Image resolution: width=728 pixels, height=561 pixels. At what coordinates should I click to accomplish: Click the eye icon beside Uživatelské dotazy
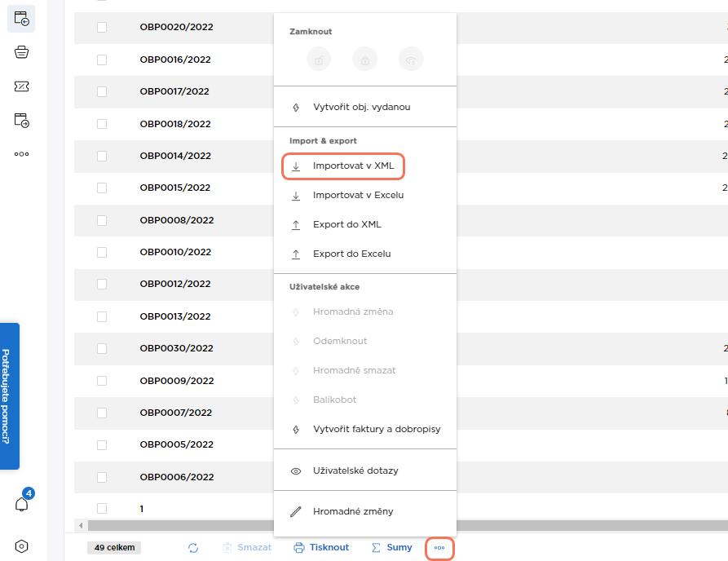pyautogui.click(x=296, y=471)
